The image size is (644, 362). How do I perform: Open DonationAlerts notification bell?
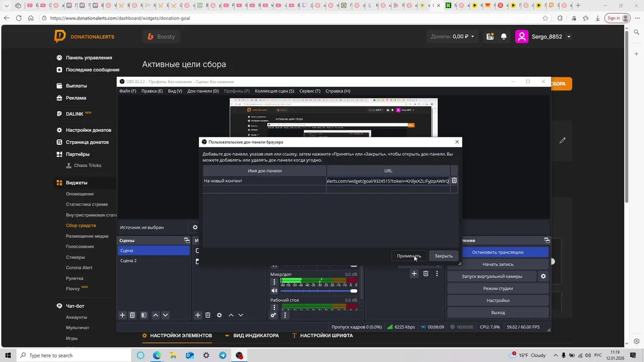click(504, 37)
